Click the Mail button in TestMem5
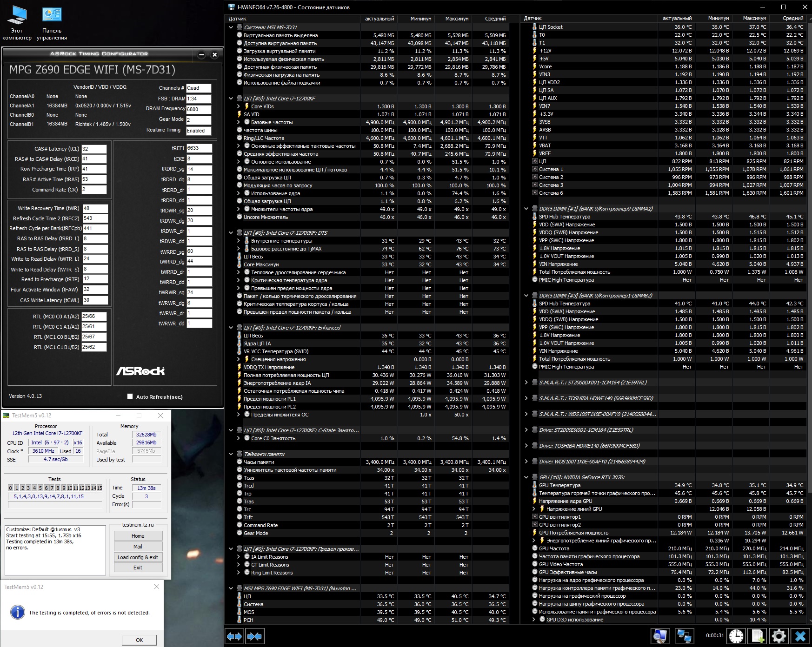 click(138, 547)
